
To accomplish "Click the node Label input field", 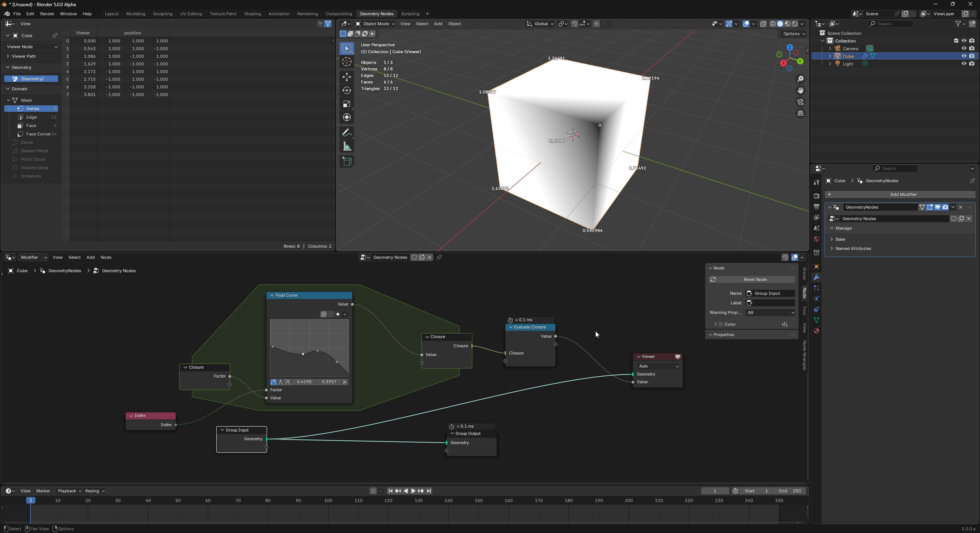I will click(770, 303).
